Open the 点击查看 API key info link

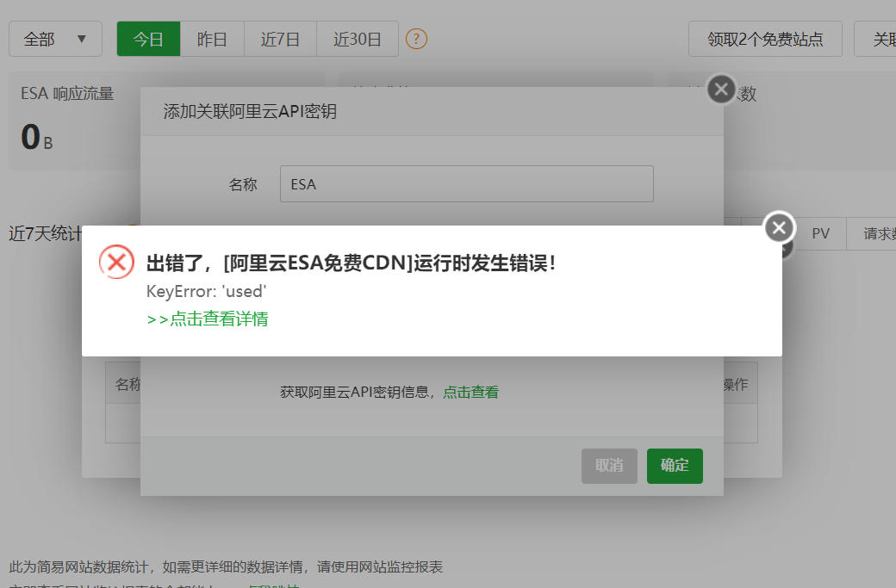pyautogui.click(x=471, y=393)
